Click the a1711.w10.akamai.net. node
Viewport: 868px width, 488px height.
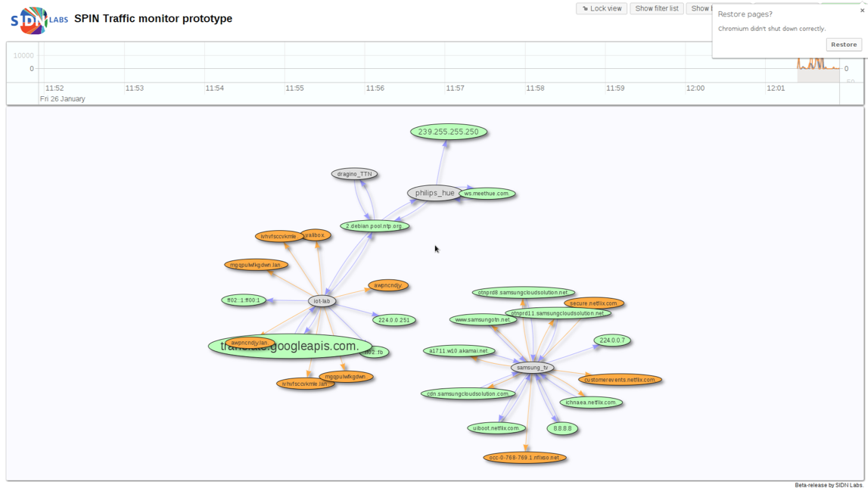(459, 351)
